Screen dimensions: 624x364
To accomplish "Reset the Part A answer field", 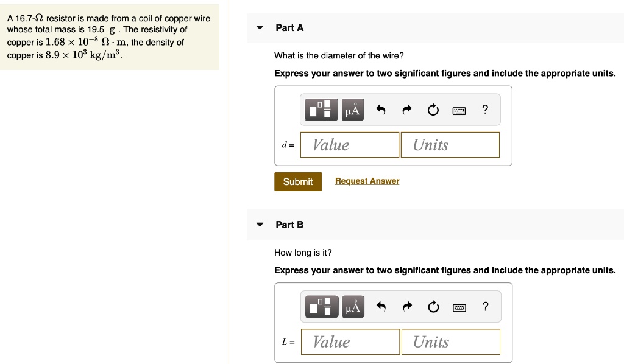I will pos(433,110).
